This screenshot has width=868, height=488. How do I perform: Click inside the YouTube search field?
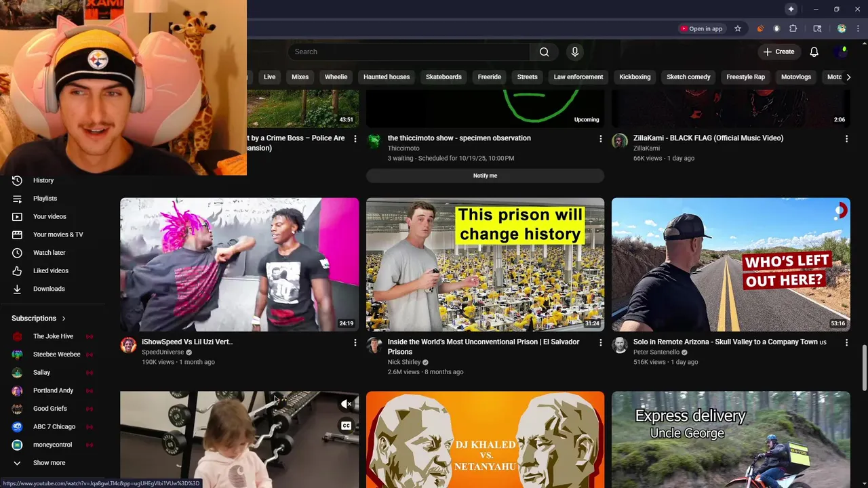coord(409,52)
